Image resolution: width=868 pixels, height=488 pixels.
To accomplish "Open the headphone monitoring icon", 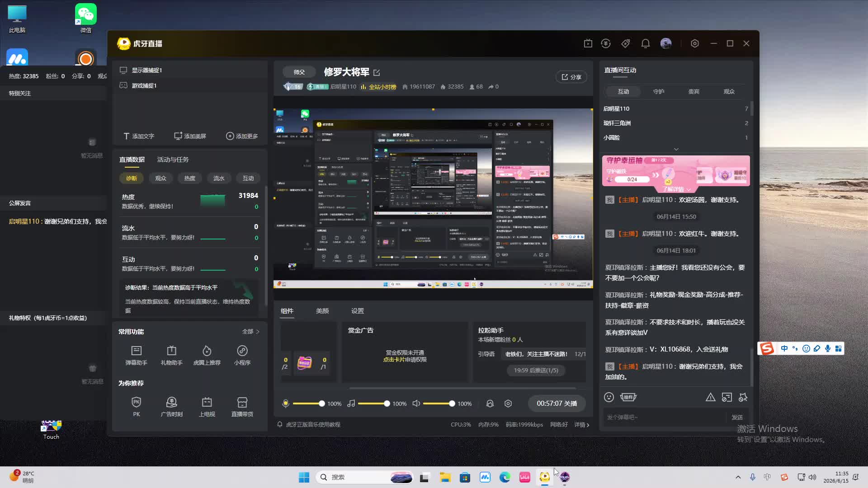I will coord(490,404).
